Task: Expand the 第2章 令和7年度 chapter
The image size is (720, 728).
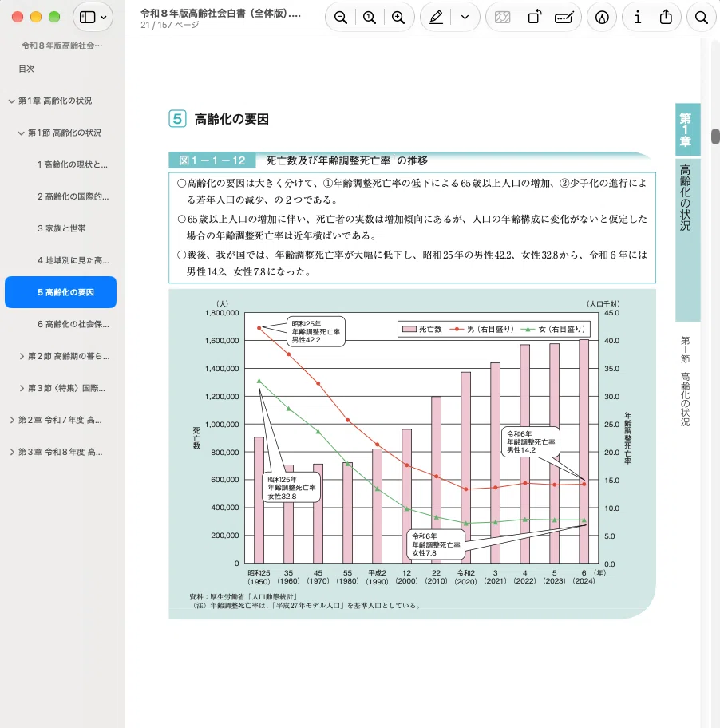Action: (x=12, y=420)
